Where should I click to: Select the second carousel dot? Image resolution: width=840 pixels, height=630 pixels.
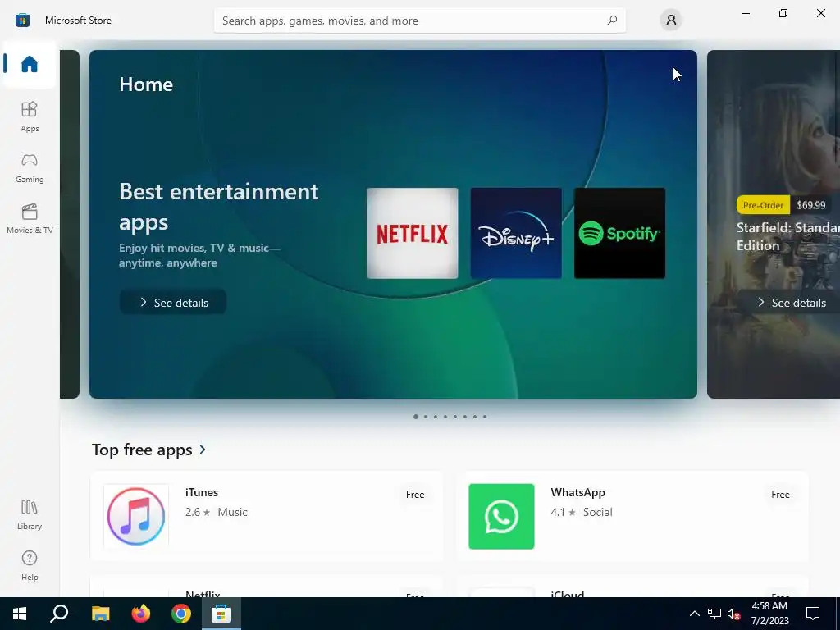click(426, 417)
